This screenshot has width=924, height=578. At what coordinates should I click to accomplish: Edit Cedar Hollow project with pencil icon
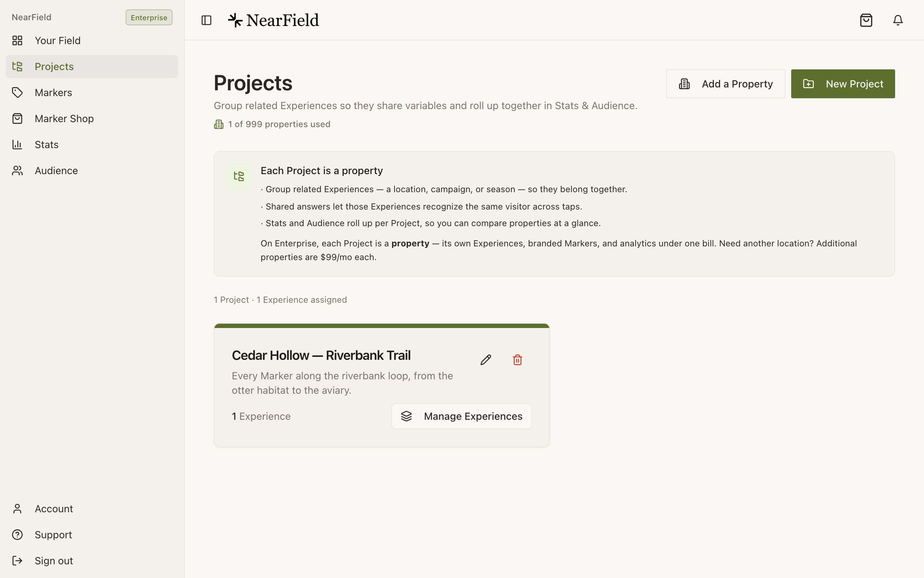[x=486, y=360]
